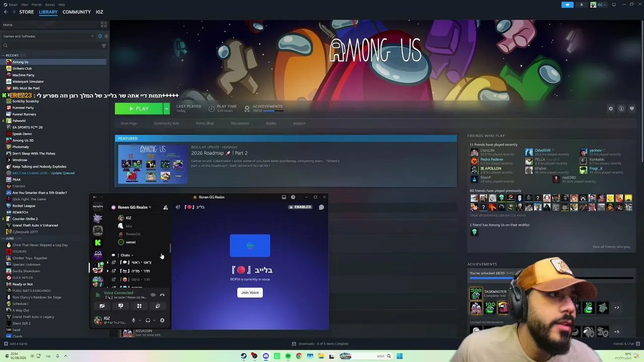644x362 pixels.
Task: Open the COMMUNITY tab in Steam
Action: click(x=76, y=12)
